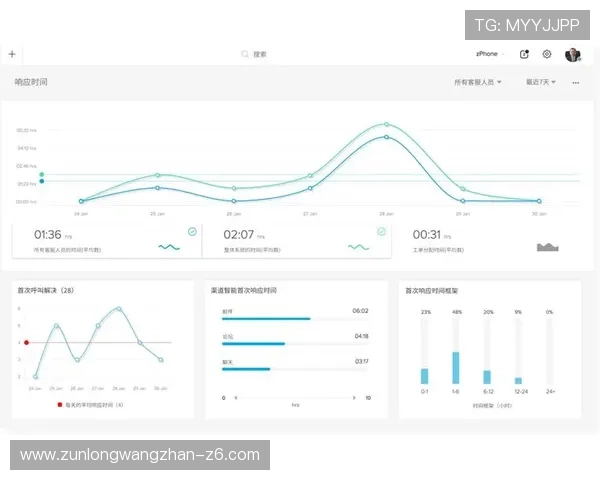This screenshot has height=480, width=600.
Task: Select the 00:31 metric card
Action: [x=484, y=241]
